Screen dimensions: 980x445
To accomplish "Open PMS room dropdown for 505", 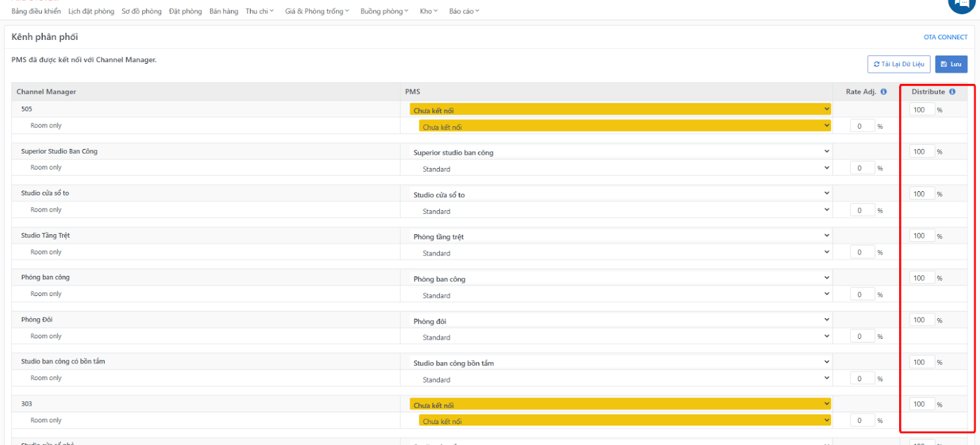I will [620, 110].
